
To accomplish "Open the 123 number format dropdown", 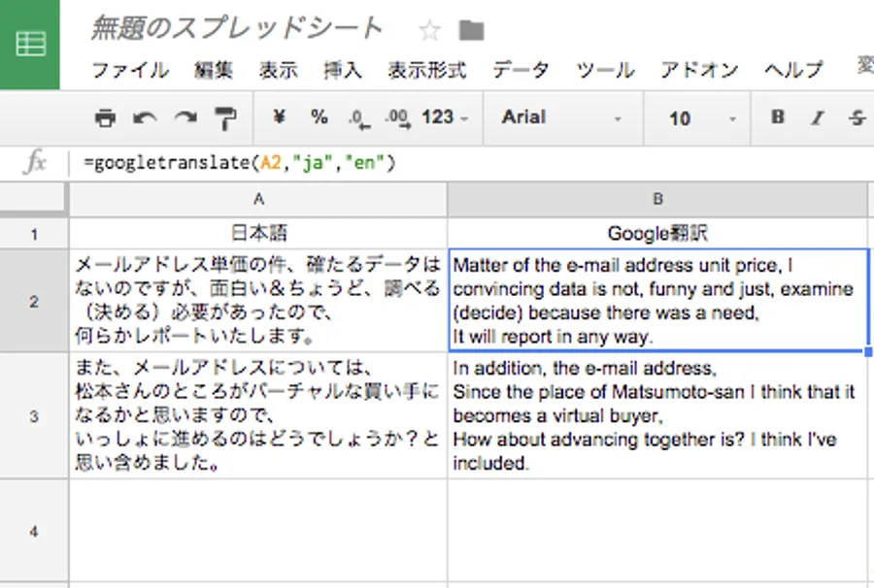I will click(x=445, y=117).
